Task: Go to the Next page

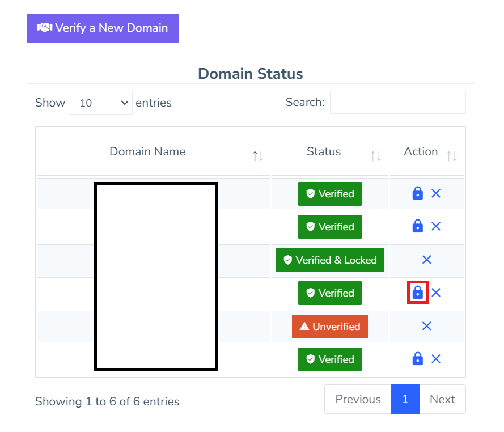Action: [x=442, y=399]
